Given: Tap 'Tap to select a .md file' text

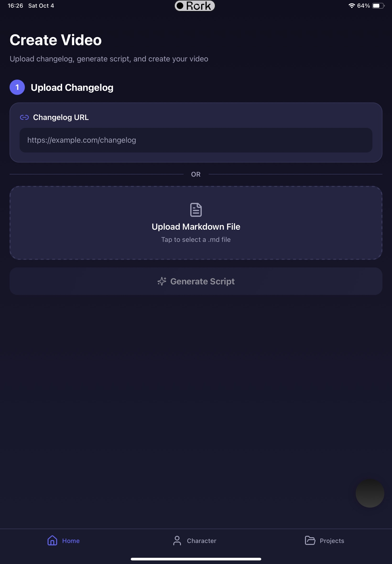Looking at the screenshot, I should pyautogui.click(x=196, y=239).
